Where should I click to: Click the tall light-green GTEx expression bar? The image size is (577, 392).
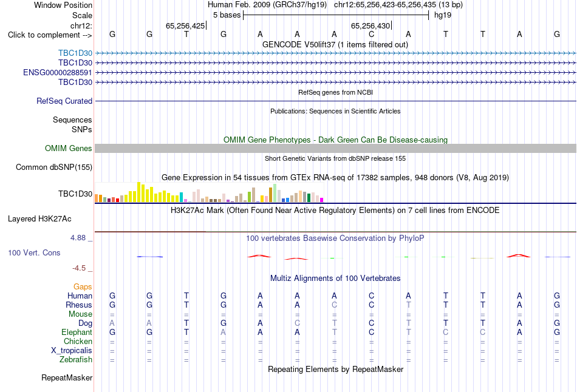pos(275,193)
